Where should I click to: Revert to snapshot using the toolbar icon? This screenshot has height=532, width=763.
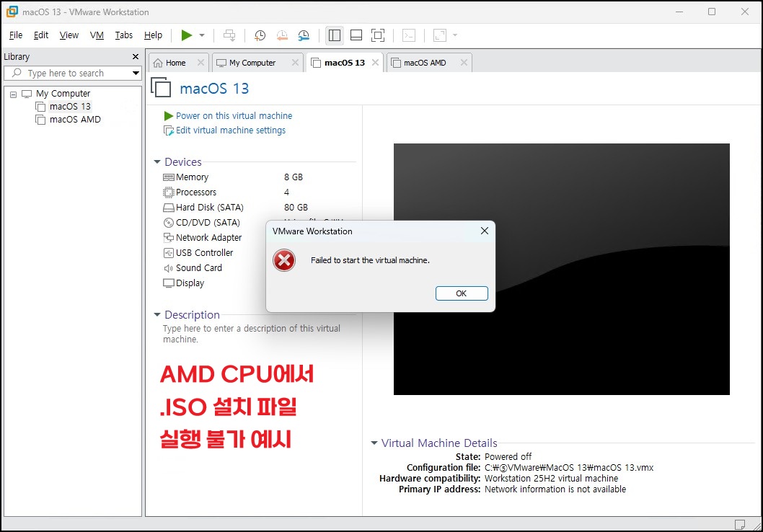coord(282,35)
